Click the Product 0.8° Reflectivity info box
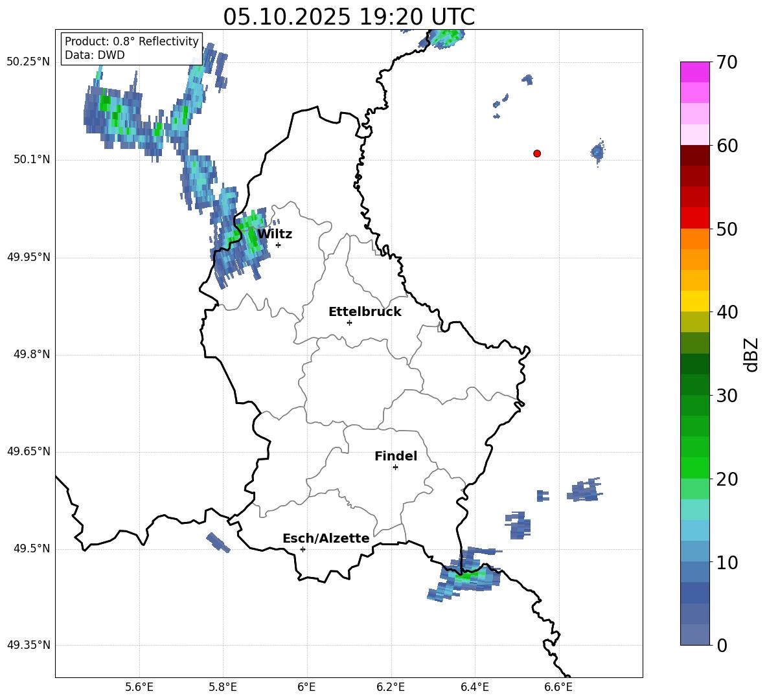Viewport: 767px width, 700px height. 132,49
